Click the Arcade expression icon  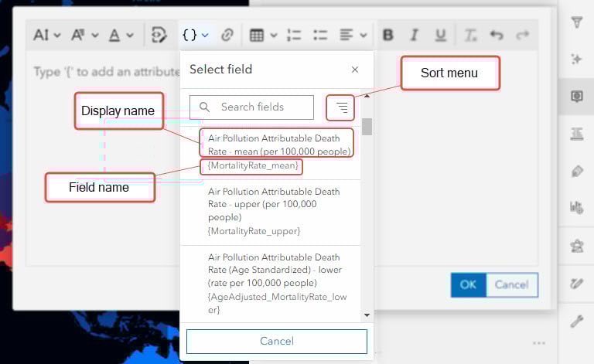pyautogui.click(x=159, y=36)
